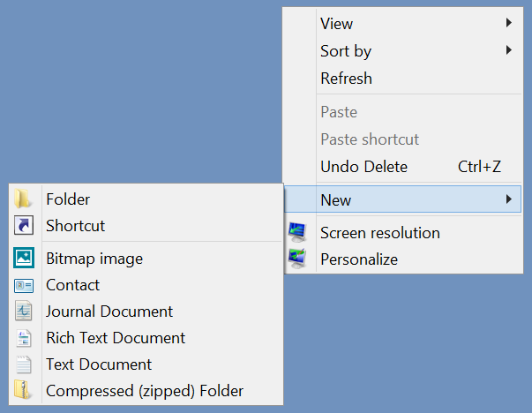Create a new Shortcut

pos(146,225)
